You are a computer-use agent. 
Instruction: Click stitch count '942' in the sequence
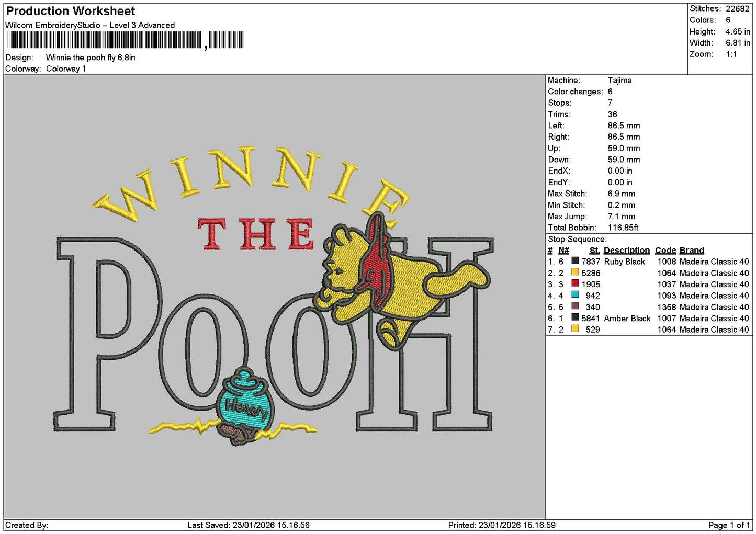coord(593,296)
